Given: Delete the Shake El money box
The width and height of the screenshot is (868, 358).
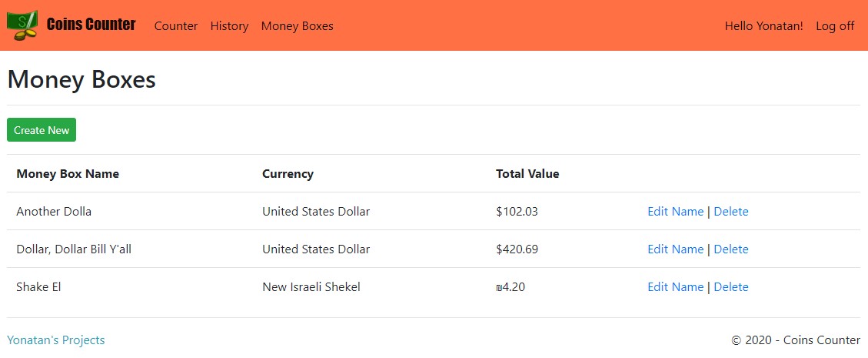Looking at the screenshot, I should click(x=730, y=287).
